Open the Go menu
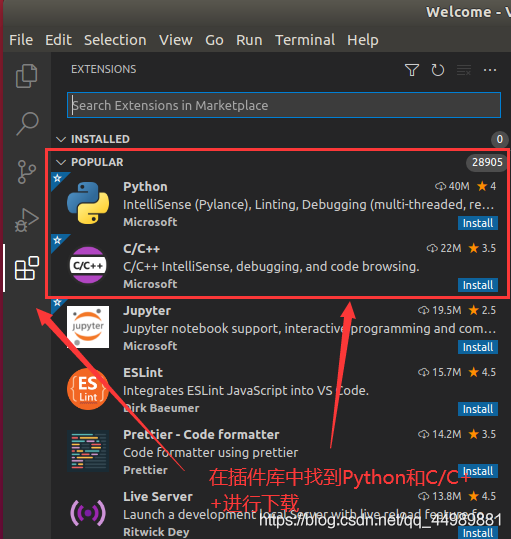This screenshot has height=539, width=511. tap(214, 40)
